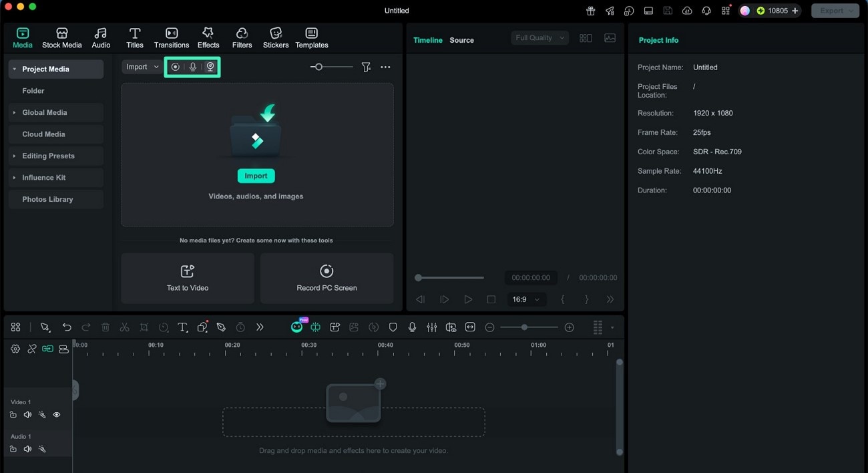The image size is (868, 473).
Task: Collapse the Project Media tree item
Action: point(15,69)
